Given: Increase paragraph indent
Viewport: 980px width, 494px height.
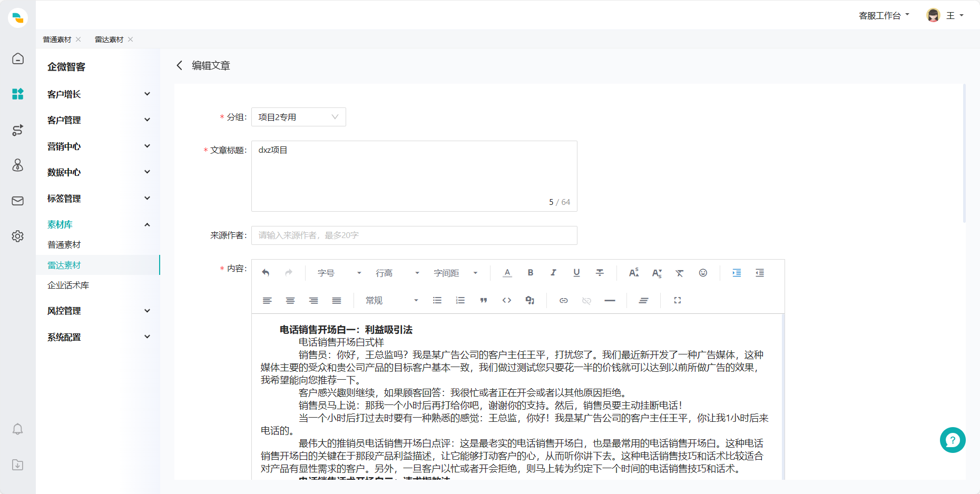Looking at the screenshot, I should [737, 273].
